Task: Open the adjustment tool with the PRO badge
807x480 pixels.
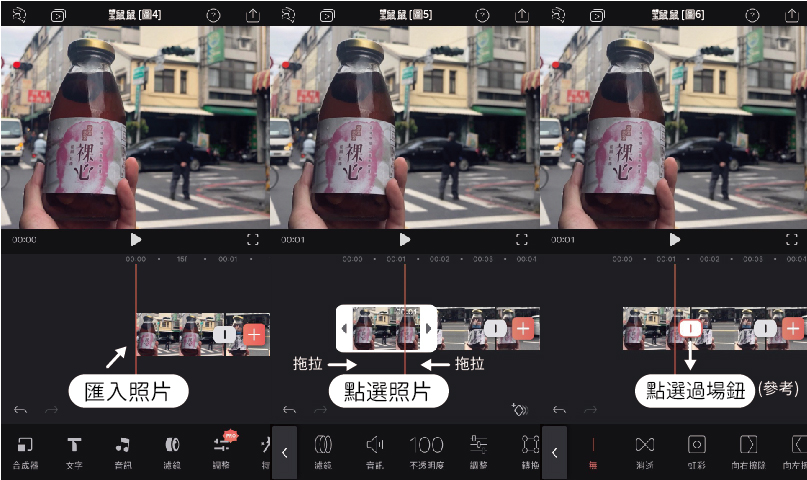Action: [222, 451]
